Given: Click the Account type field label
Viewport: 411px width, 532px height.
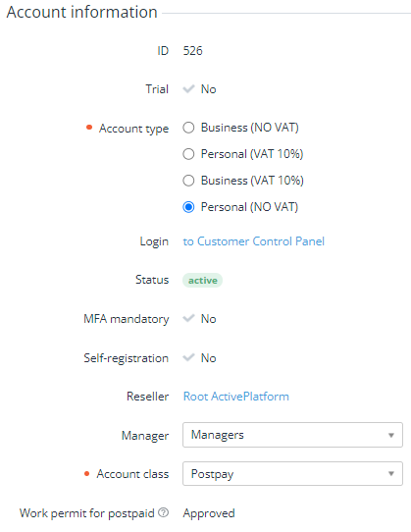Looking at the screenshot, I should coord(133,129).
